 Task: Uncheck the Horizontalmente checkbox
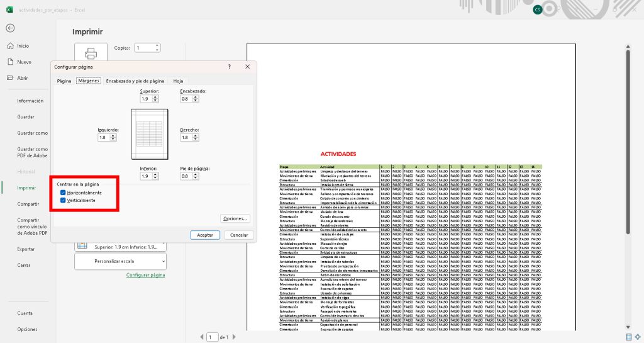[63, 192]
